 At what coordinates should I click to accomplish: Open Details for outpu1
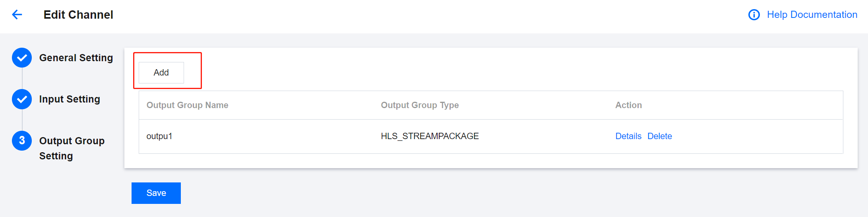628,136
